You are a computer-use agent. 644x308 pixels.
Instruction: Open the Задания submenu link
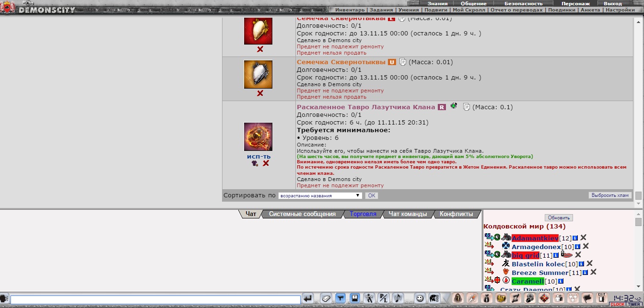pyautogui.click(x=382, y=10)
